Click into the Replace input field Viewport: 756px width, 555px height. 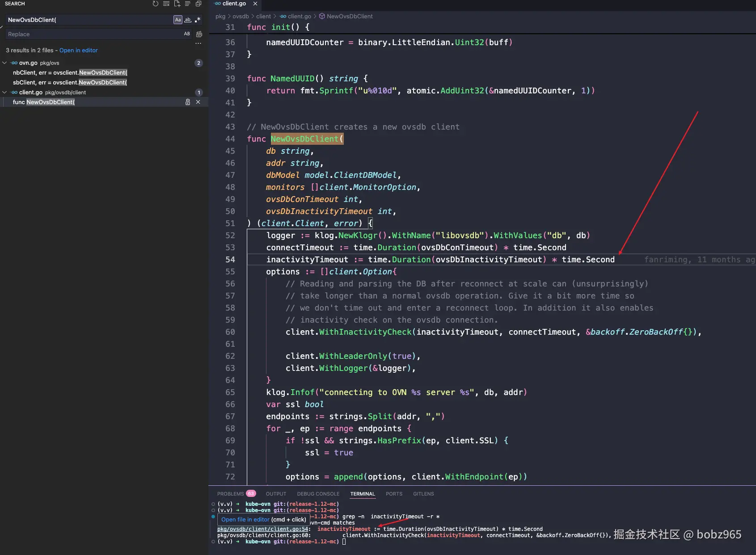89,34
